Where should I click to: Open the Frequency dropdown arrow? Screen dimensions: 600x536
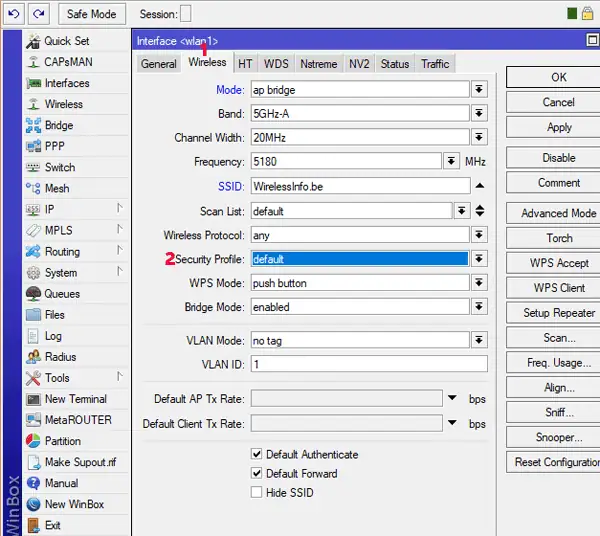coord(451,161)
